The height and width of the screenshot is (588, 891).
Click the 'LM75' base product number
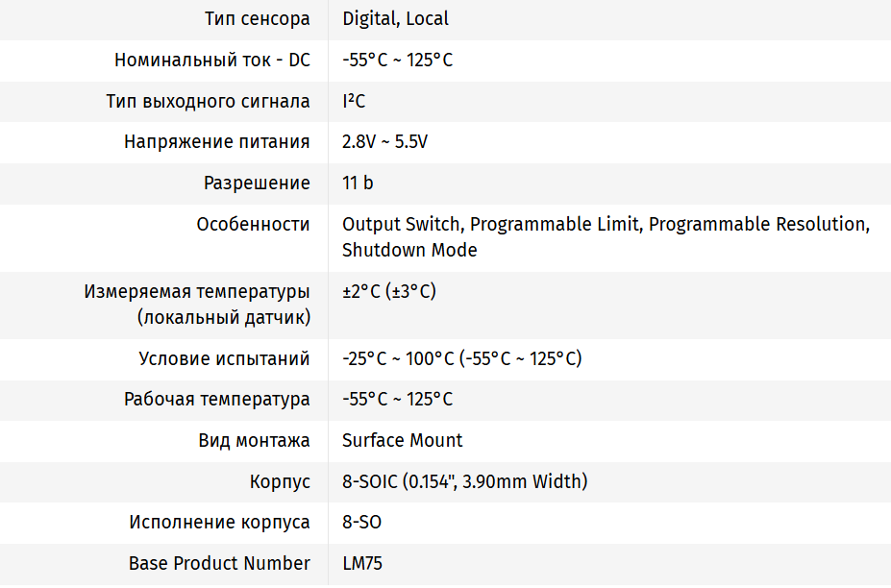pyautogui.click(x=362, y=564)
